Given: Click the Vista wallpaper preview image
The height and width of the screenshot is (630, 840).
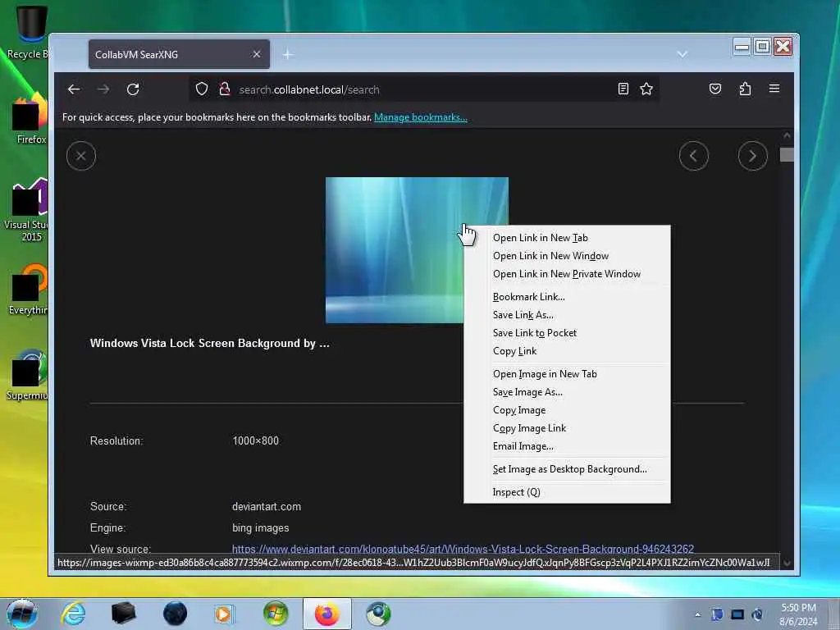Looking at the screenshot, I should click(395, 250).
